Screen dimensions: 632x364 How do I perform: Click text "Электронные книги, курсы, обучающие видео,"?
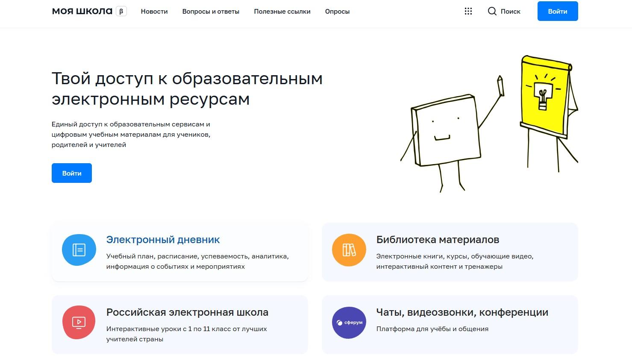pos(455,256)
